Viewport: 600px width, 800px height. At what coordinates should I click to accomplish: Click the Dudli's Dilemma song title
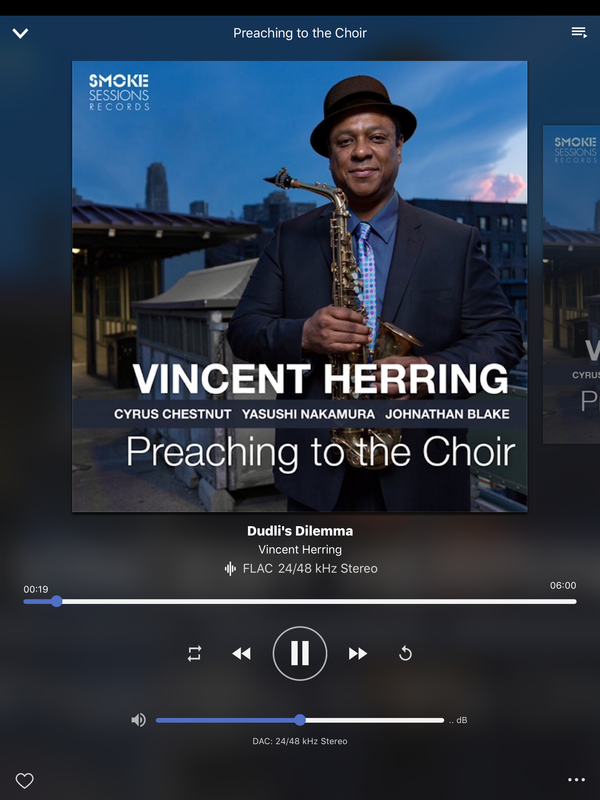(x=300, y=531)
